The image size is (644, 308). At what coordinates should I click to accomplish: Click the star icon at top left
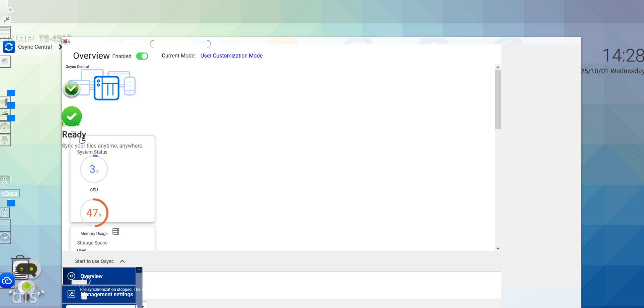point(10,10)
